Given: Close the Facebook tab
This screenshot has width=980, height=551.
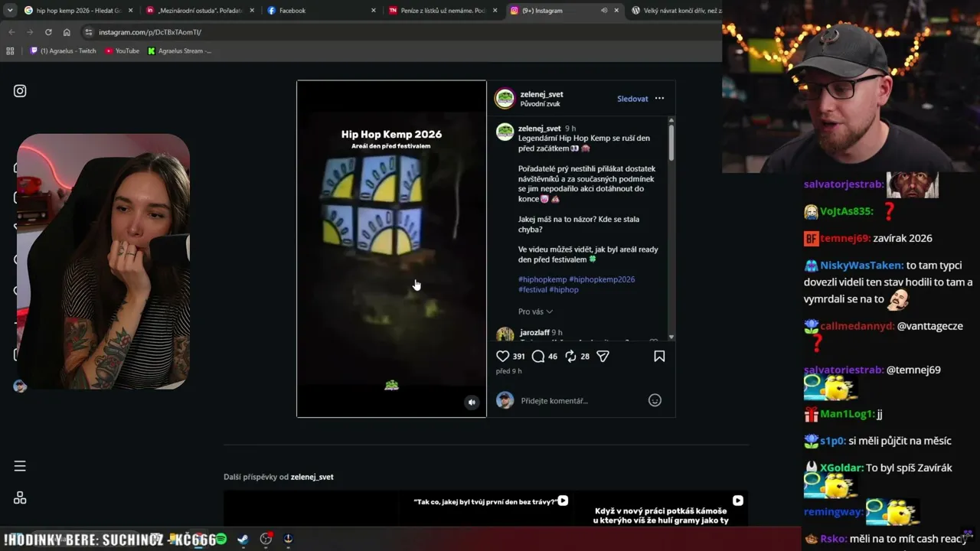Looking at the screenshot, I should coord(373,11).
